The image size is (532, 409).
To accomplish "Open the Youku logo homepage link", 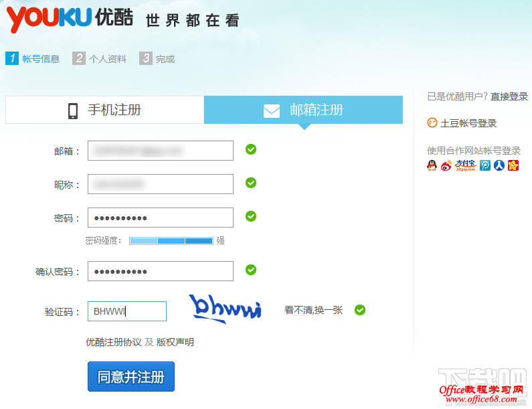I will (70, 18).
